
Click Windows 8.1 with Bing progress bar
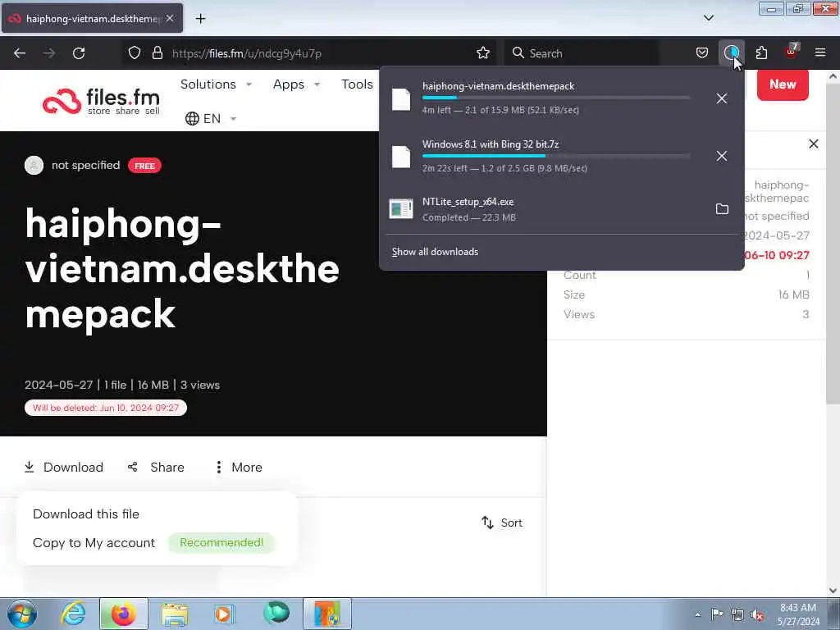(556, 156)
